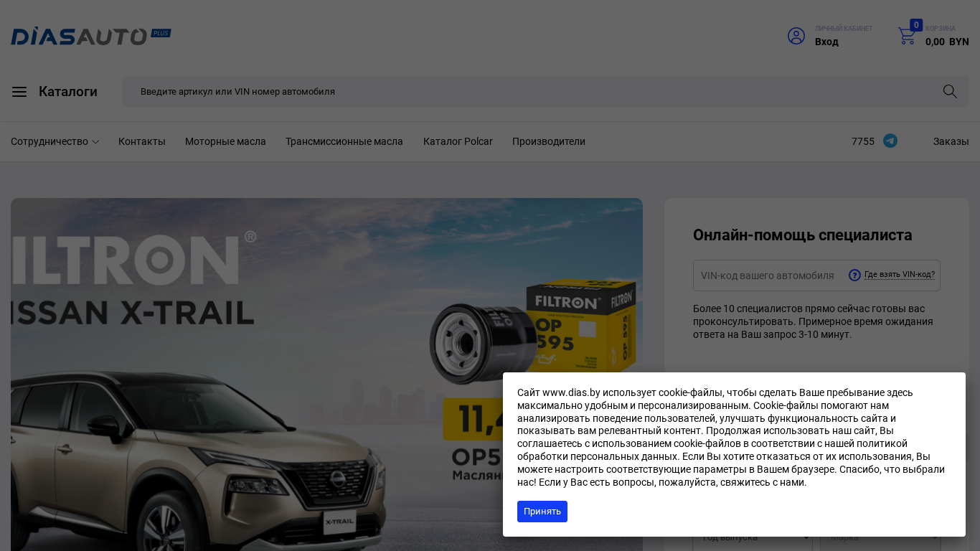980x551 pixels.
Task: Open Каталог Polcar link
Action: coord(458,141)
